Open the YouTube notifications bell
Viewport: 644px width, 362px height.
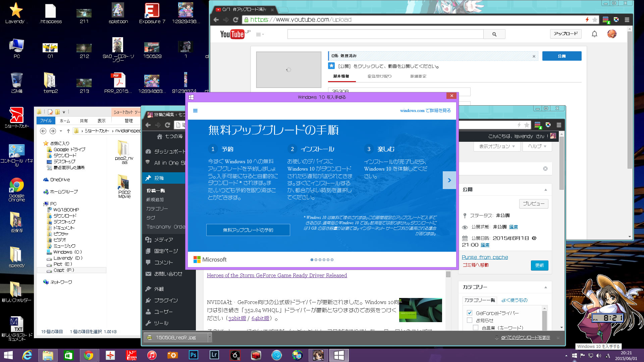tap(594, 34)
